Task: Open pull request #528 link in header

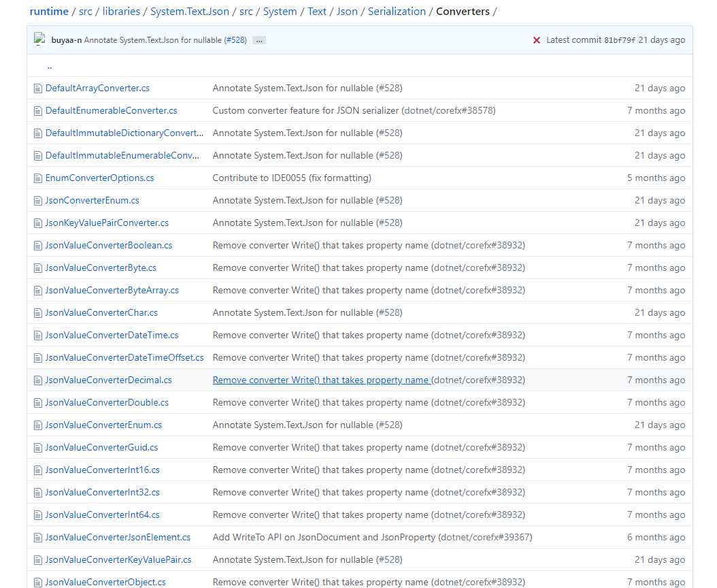Action: 235,40
